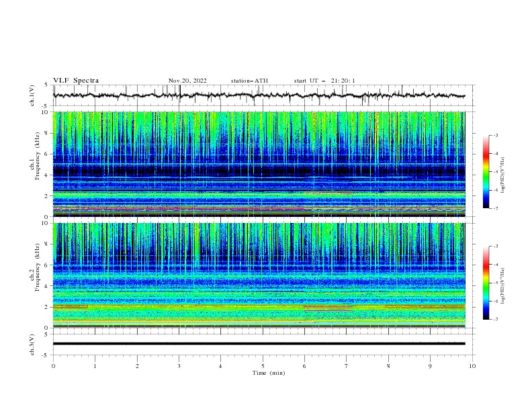Click the 'Time (min)' axis title
Viewport: 532px width, 411px height.
269,373
